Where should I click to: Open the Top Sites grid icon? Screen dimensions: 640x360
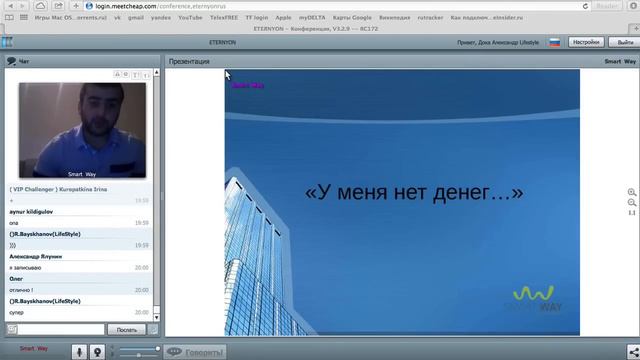click(x=24, y=18)
